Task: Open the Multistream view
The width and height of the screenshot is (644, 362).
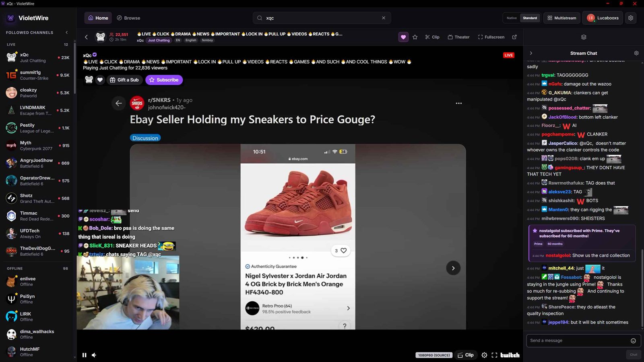Action: point(562,18)
